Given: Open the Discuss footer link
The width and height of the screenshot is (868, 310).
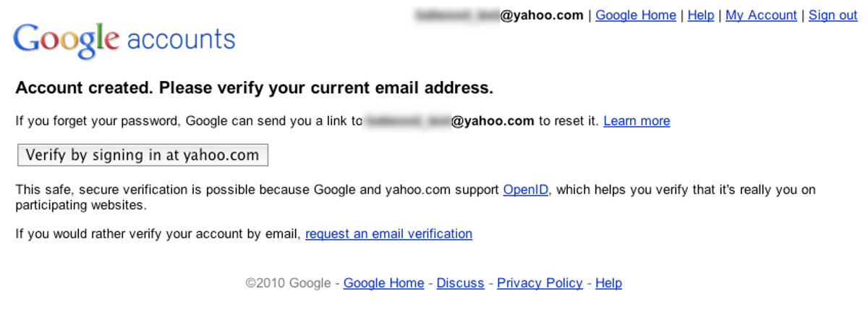Looking at the screenshot, I should [460, 283].
